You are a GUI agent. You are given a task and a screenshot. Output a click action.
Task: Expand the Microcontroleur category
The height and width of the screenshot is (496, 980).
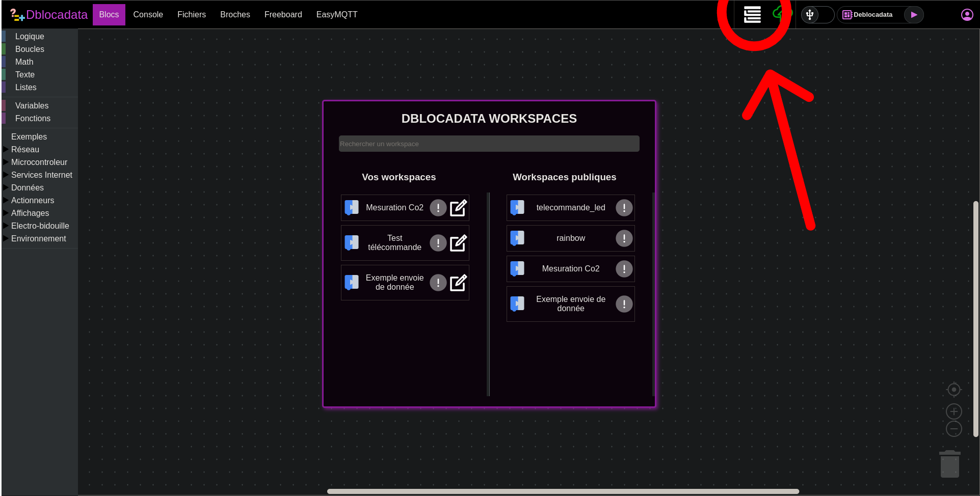(39, 162)
